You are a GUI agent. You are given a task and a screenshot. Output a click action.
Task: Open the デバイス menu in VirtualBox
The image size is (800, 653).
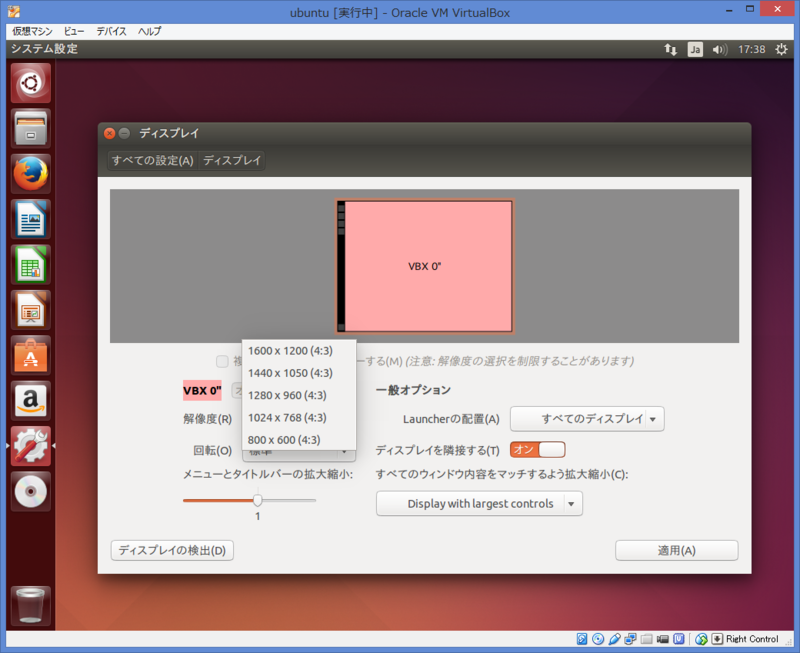110,31
